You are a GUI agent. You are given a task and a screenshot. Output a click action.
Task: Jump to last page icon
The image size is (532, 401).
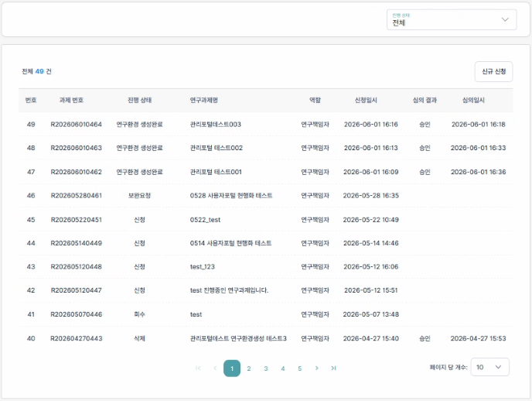[x=333, y=368]
